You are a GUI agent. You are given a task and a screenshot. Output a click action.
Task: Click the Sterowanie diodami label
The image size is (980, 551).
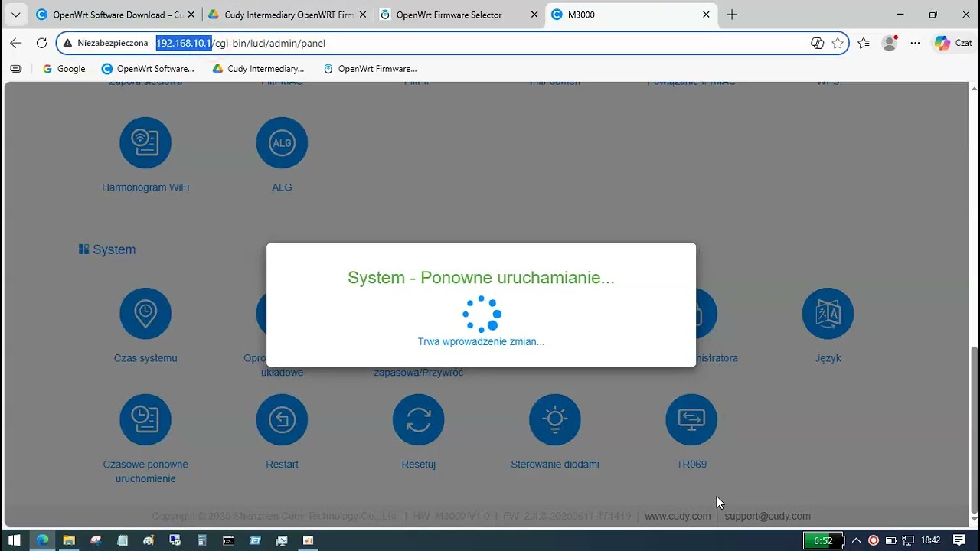555,464
